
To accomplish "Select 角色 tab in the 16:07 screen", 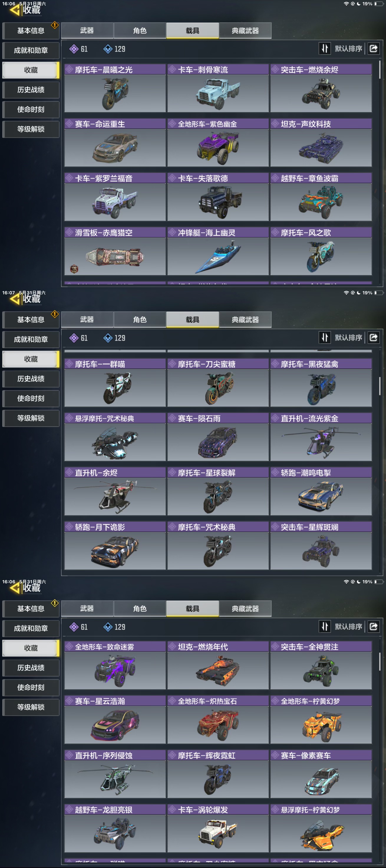I will [x=140, y=319].
